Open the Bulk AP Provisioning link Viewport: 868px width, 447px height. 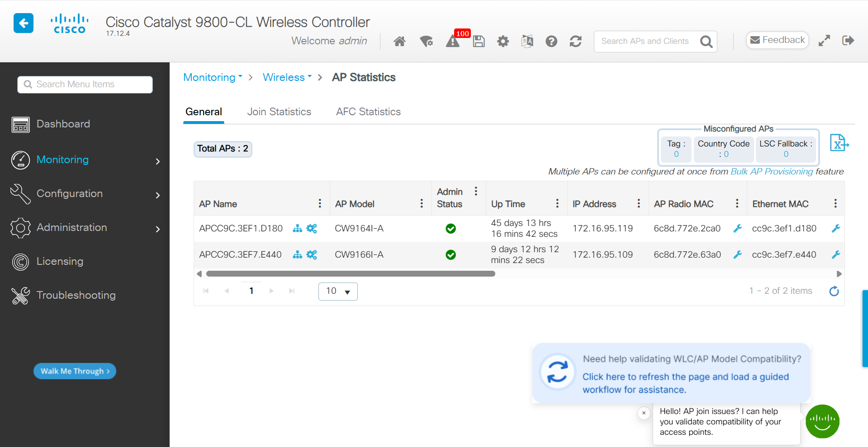click(772, 171)
